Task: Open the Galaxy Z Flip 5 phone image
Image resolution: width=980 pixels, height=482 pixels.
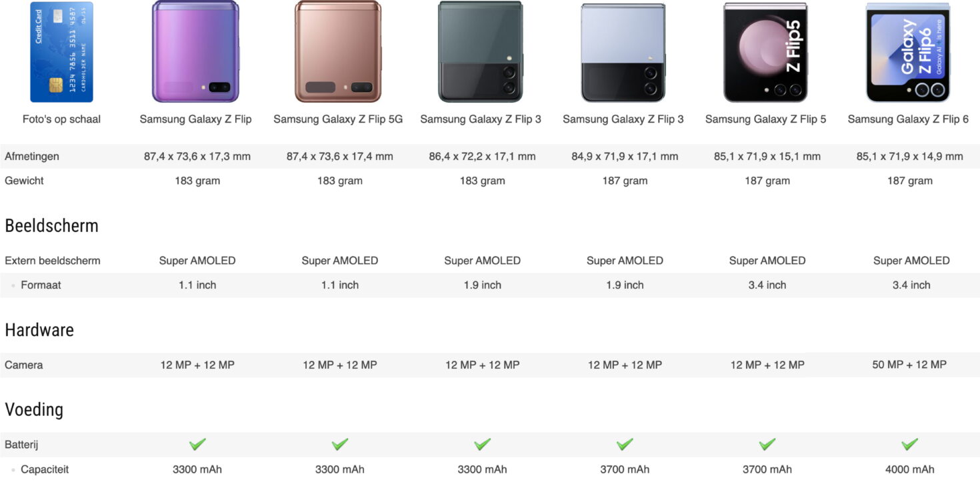Action: 765,52
